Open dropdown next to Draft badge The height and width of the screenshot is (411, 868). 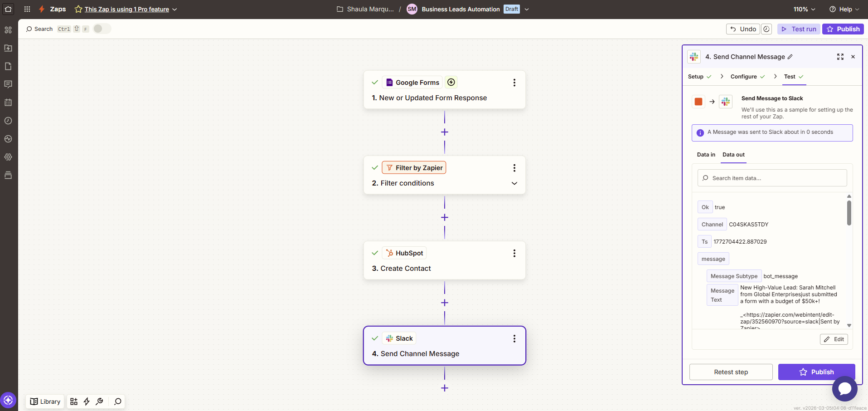527,9
